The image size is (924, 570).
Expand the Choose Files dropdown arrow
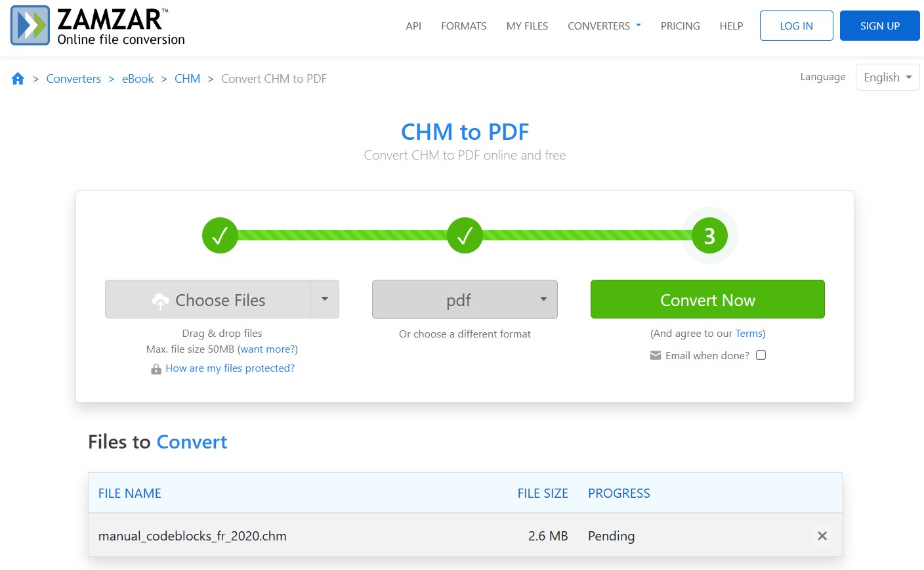click(x=324, y=299)
